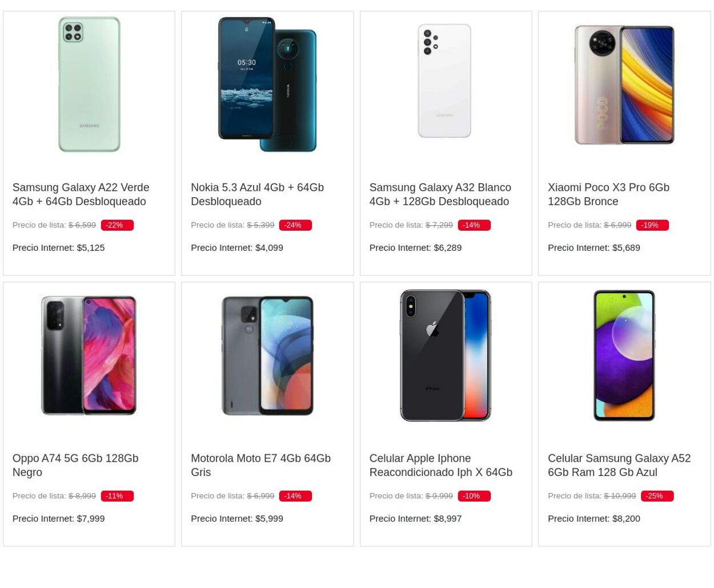
Task: Click the Motorola Moto E7 gray phone image
Action: pyautogui.click(x=267, y=355)
